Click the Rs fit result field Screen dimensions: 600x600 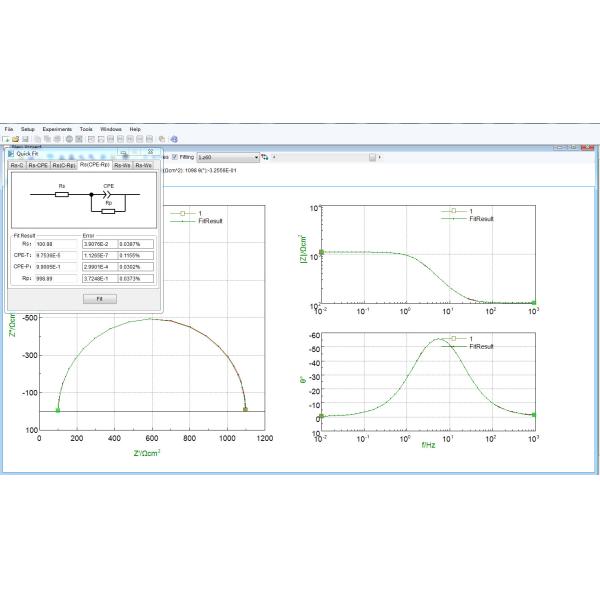(x=57, y=244)
